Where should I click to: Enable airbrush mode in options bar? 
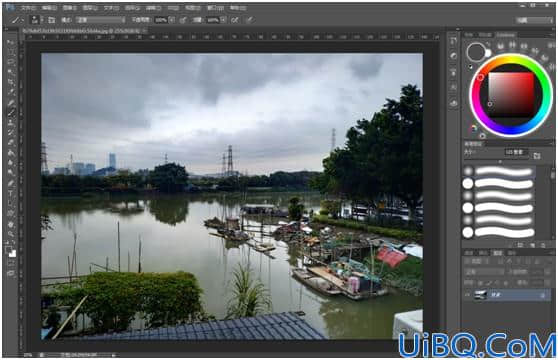coord(235,20)
